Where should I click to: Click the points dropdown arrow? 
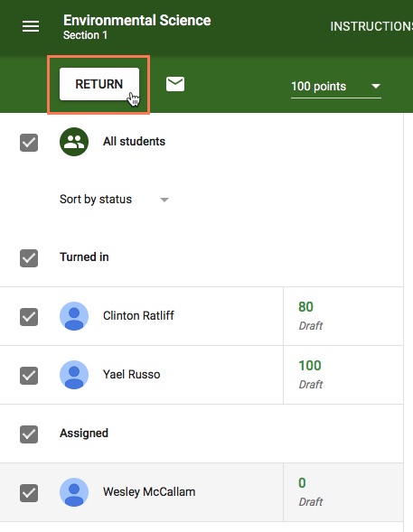[376, 86]
